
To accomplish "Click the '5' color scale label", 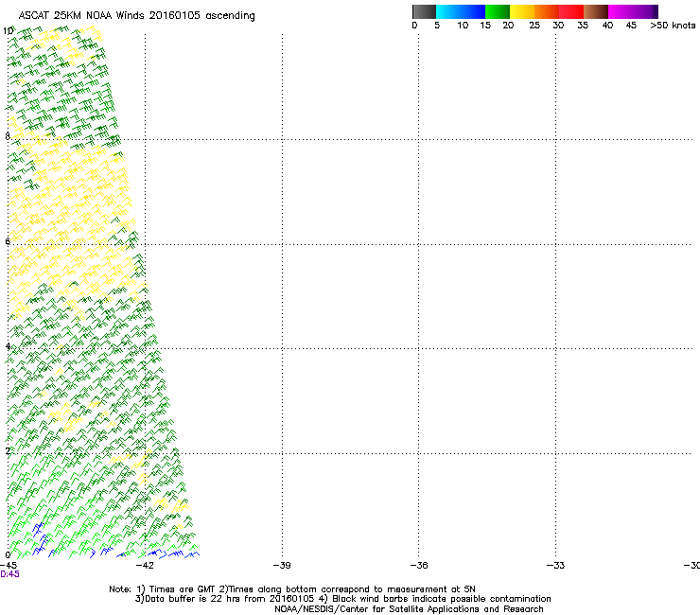I will click(x=437, y=26).
